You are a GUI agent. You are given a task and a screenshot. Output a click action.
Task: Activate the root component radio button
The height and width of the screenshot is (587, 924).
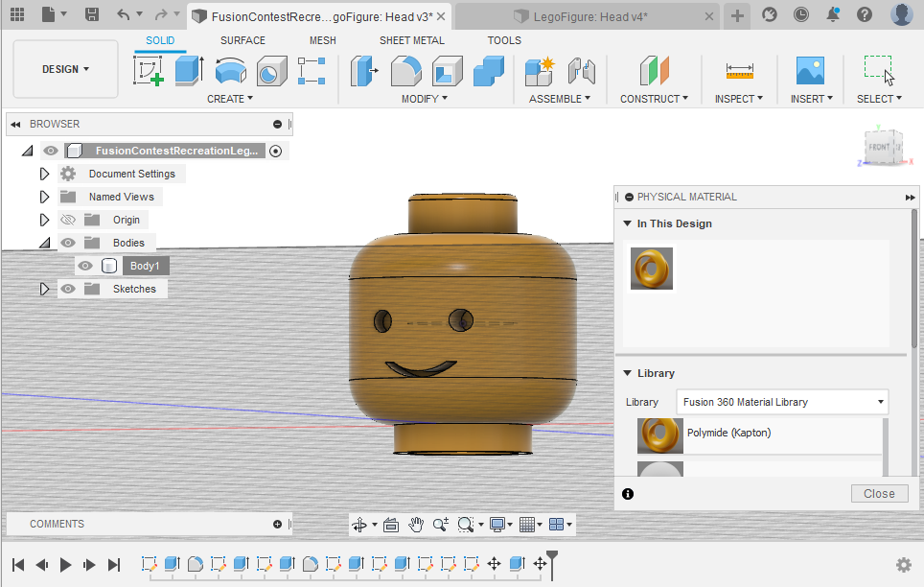coord(275,151)
